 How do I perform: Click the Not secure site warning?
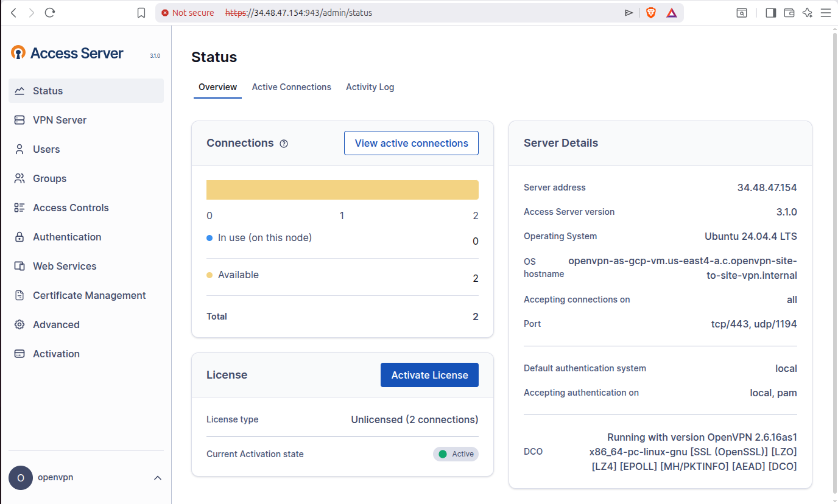point(188,13)
